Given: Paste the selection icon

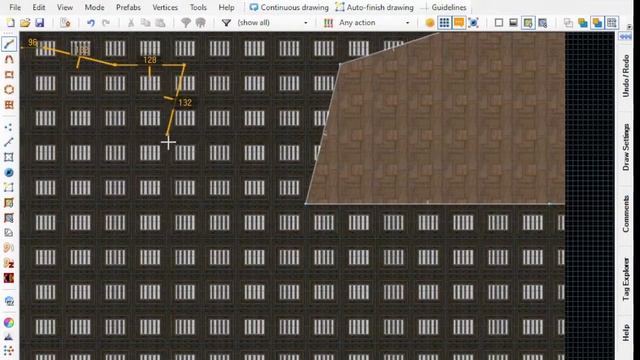Looking at the screenshot, I should pyautogui.click(x=160, y=23).
